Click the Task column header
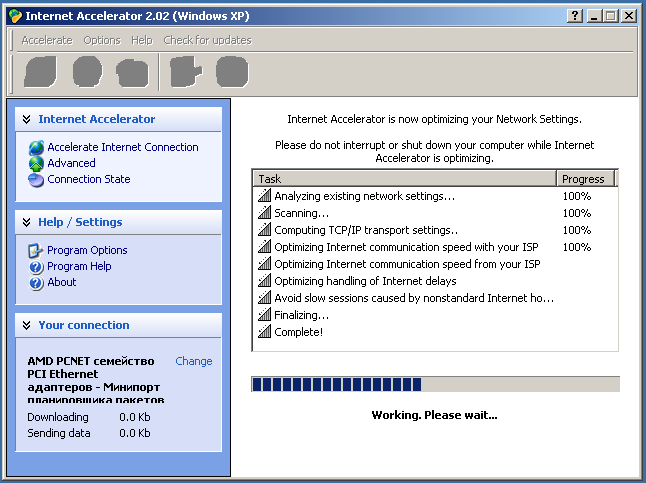The height and width of the screenshot is (483, 646). coord(404,179)
